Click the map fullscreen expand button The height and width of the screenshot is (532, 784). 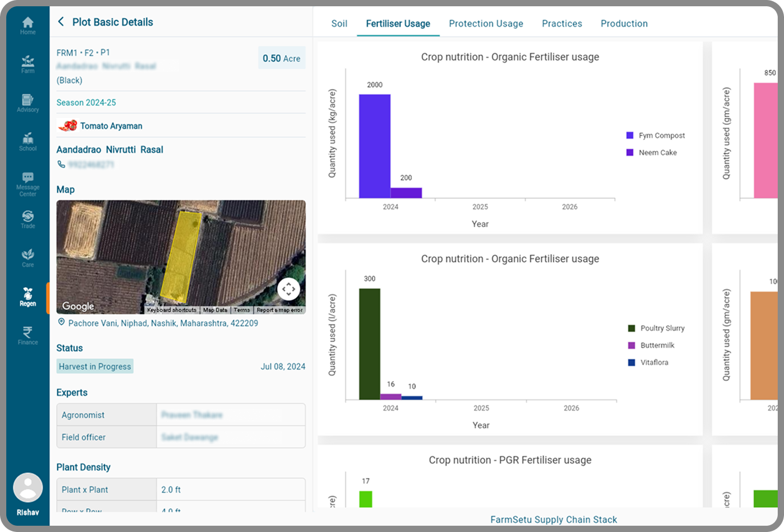pos(289,289)
